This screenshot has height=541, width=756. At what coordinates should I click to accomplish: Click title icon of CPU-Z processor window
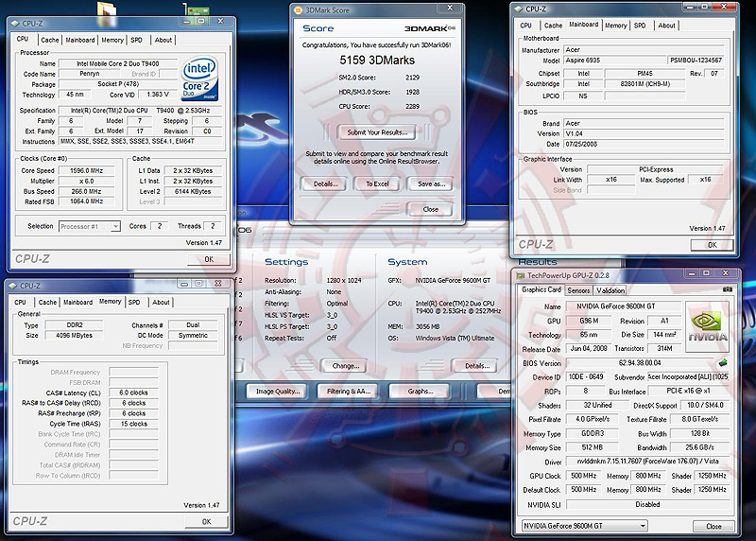coord(15,23)
